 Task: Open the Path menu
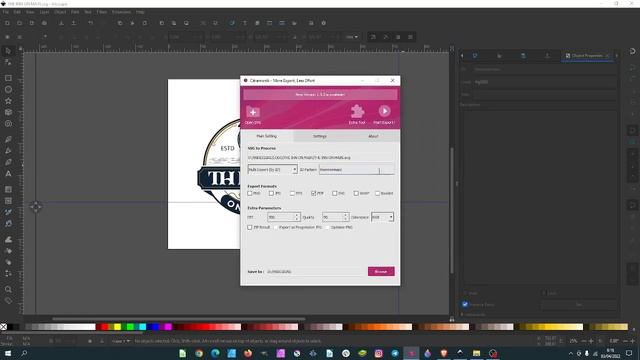[x=75, y=12]
